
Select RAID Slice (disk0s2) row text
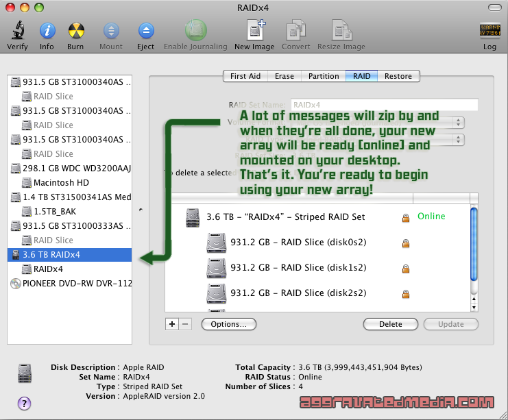coord(298,243)
